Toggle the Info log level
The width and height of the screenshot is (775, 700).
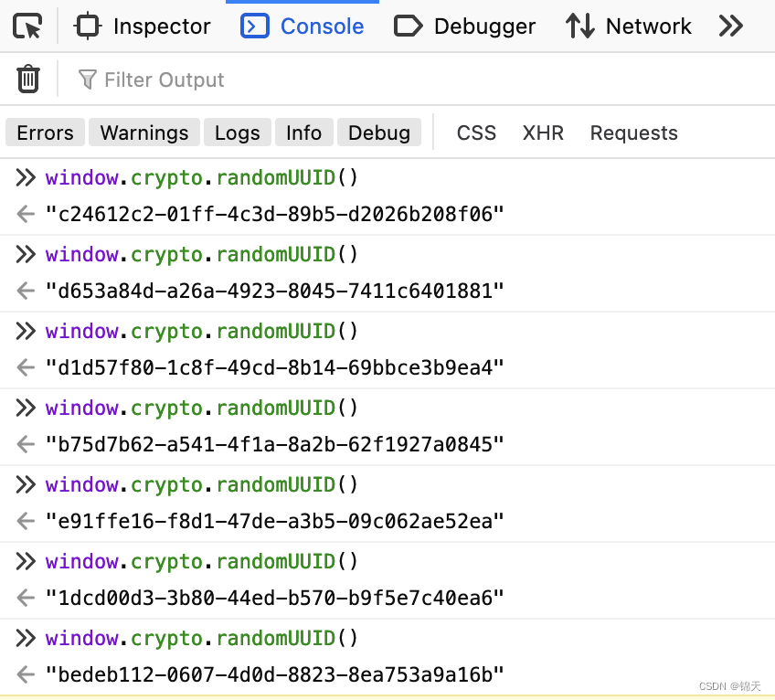[303, 133]
